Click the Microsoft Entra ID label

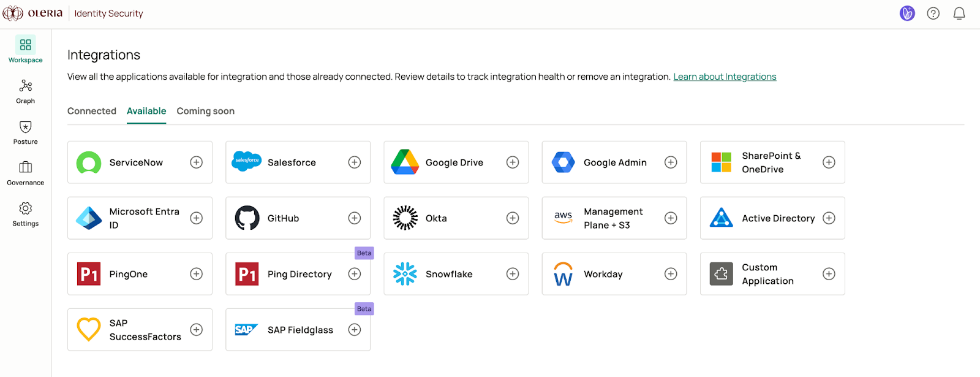coord(145,218)
